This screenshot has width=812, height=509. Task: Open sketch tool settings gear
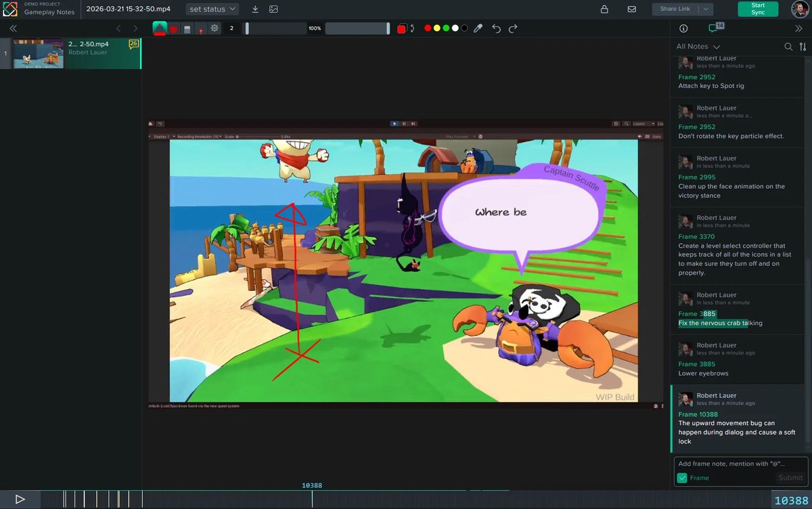coord(215,28)
